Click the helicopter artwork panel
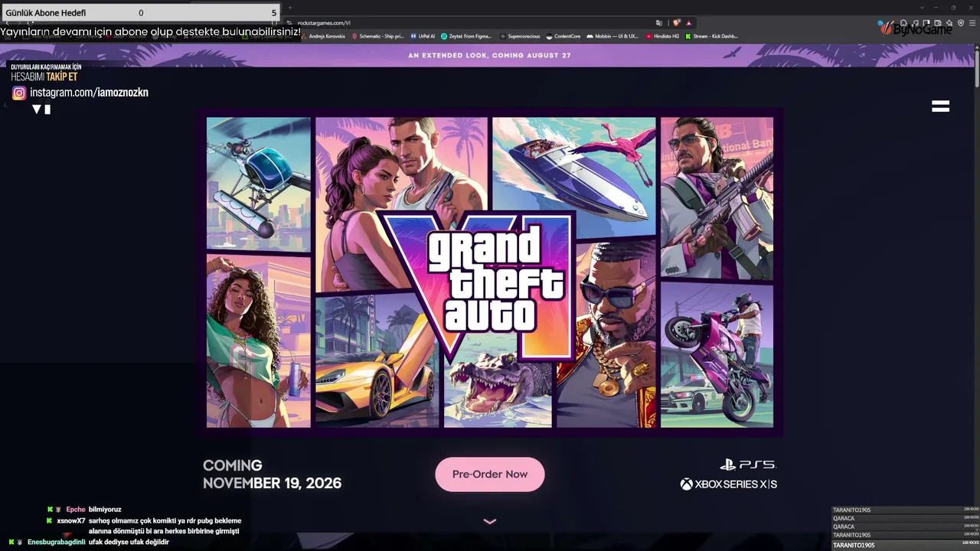980x551 pixels. [x=259, y=184]
